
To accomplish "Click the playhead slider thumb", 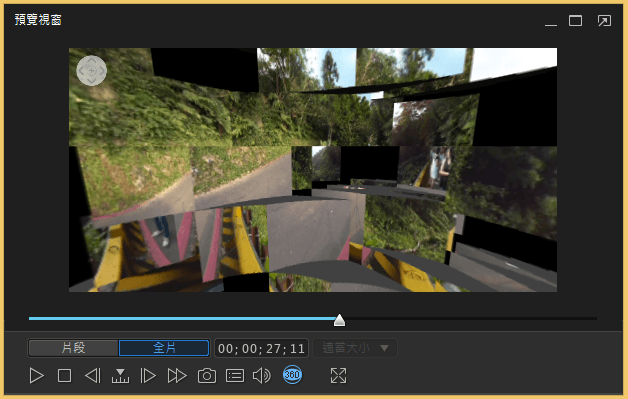I will point(339,320).
